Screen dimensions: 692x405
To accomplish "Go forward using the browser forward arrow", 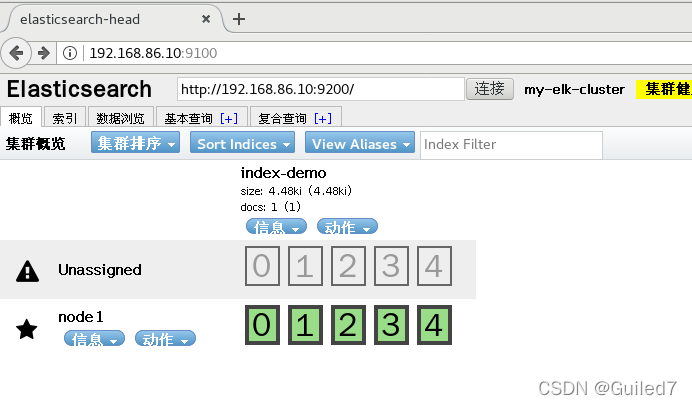I will click(43, 53).
